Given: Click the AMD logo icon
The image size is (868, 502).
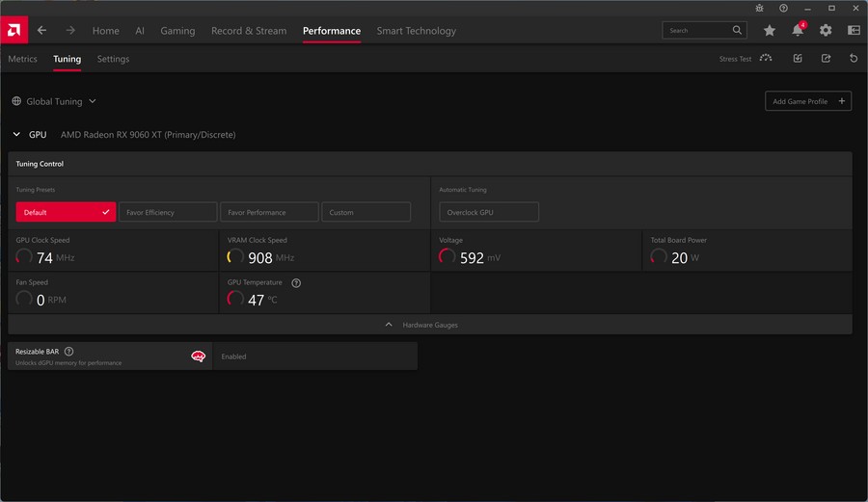Looking at the screenshot, I should point(14,30).
